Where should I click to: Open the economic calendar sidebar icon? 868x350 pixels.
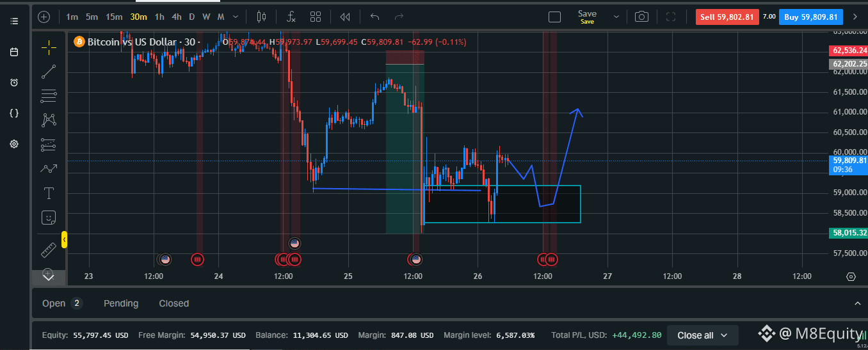click(x=14, y=52)
